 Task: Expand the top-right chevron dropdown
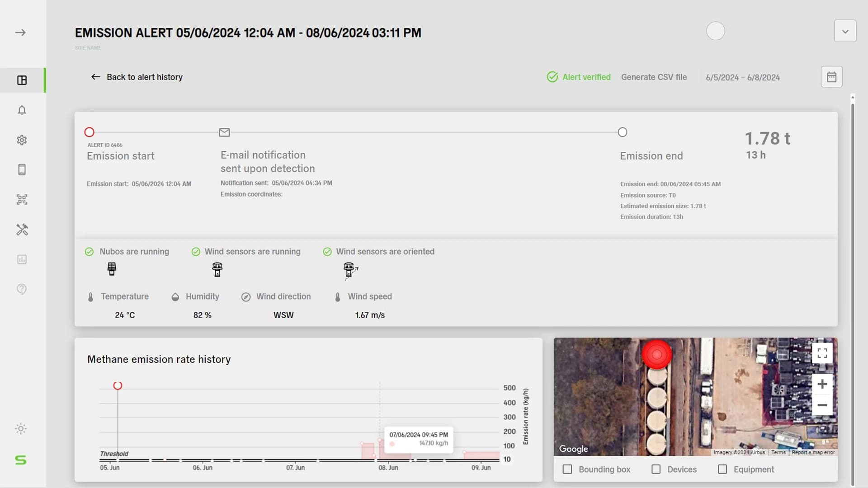coord(845,32)
